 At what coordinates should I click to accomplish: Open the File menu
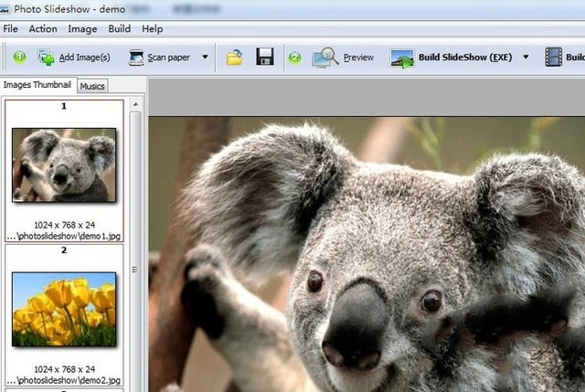[11, 29]
